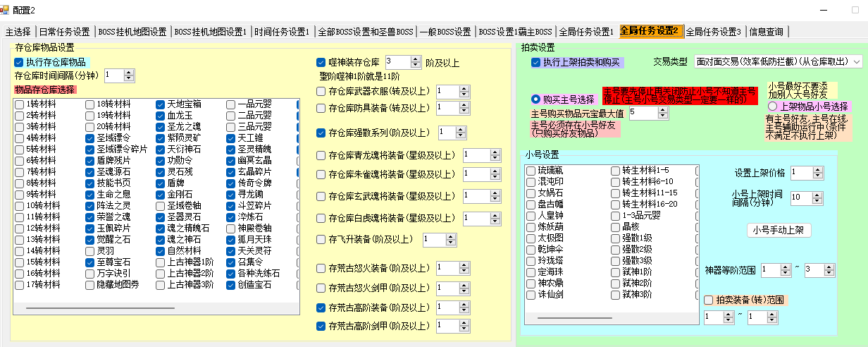
Task: Open the 日常任务设置 tab
Action: click(x=64, y=32)
